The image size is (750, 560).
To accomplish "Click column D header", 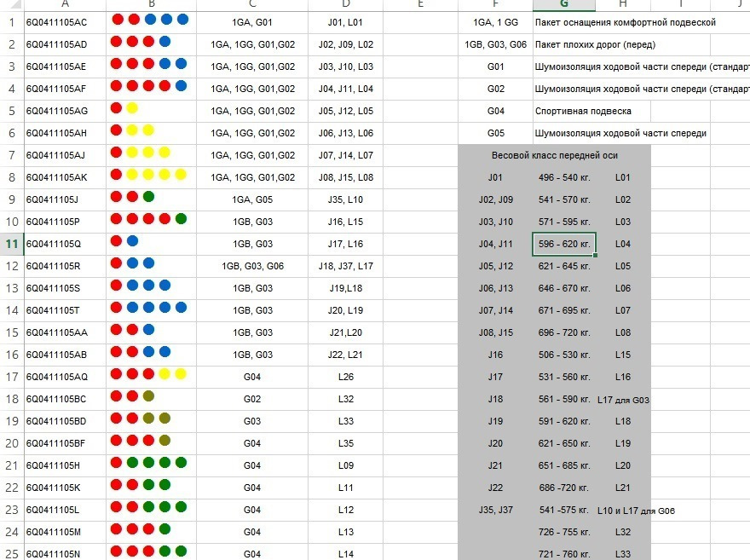I will [x=345, y=5].
